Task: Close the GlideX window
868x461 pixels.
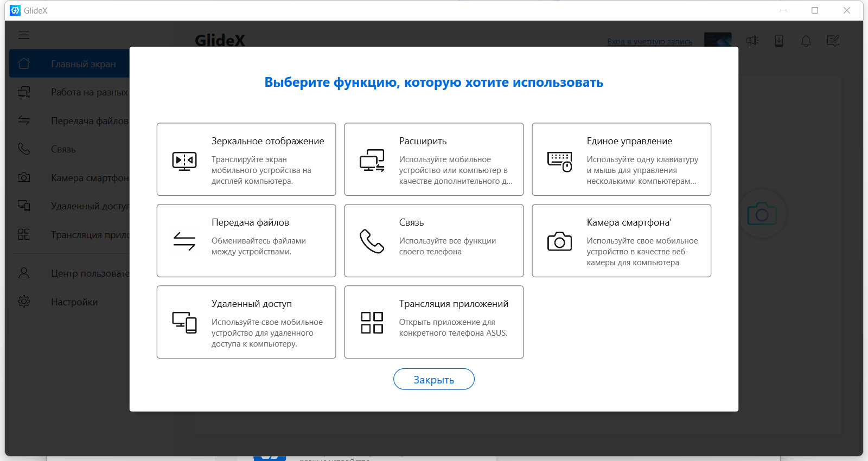Action: click(x=847, y=10)
